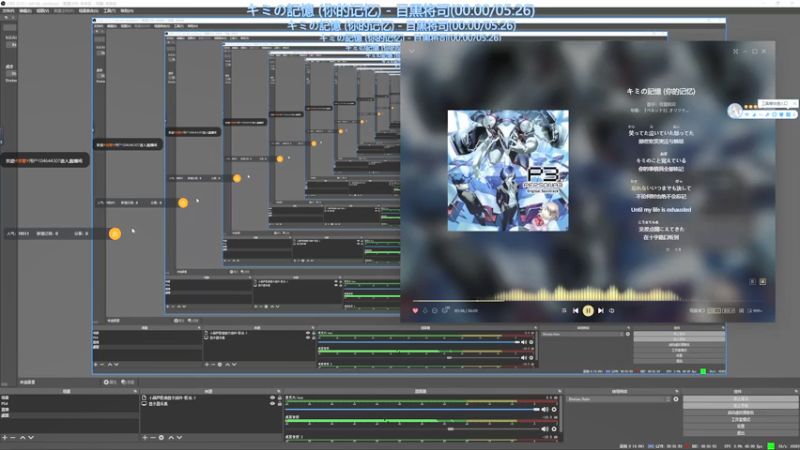This screenshot has width=800, height=450.
Task: Pop out the Audio Mixer dock
Action: pyautogui.click(x=559, y=391)
